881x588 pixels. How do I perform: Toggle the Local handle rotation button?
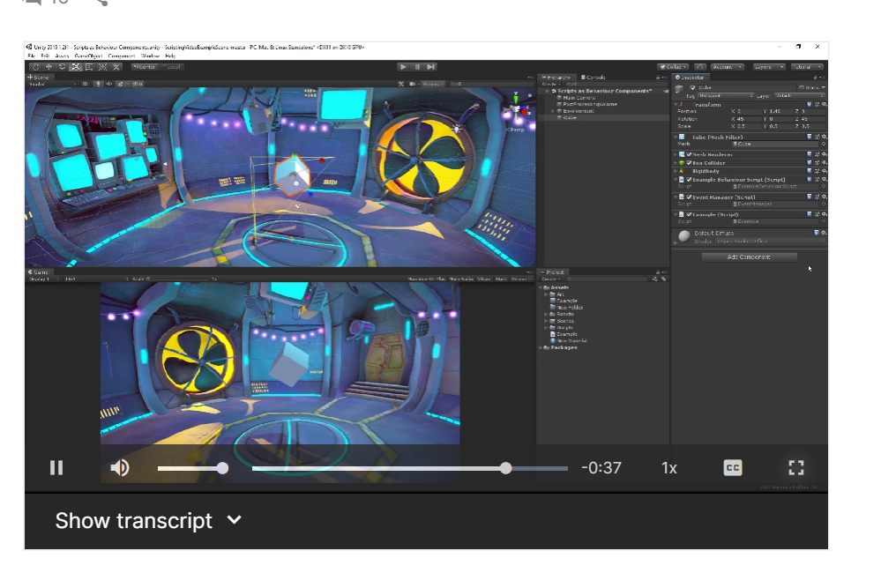(x=171, y=67)
